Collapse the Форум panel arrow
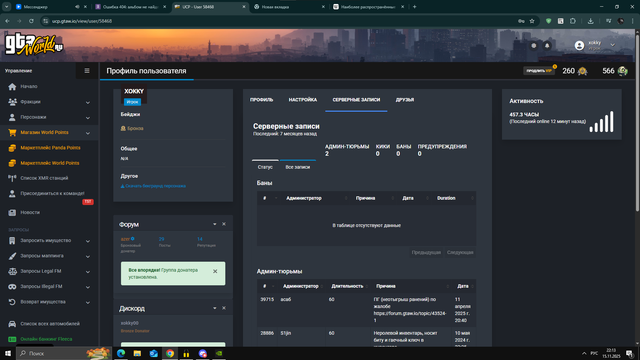Screen dimensions: 640x360 (215, 224)
